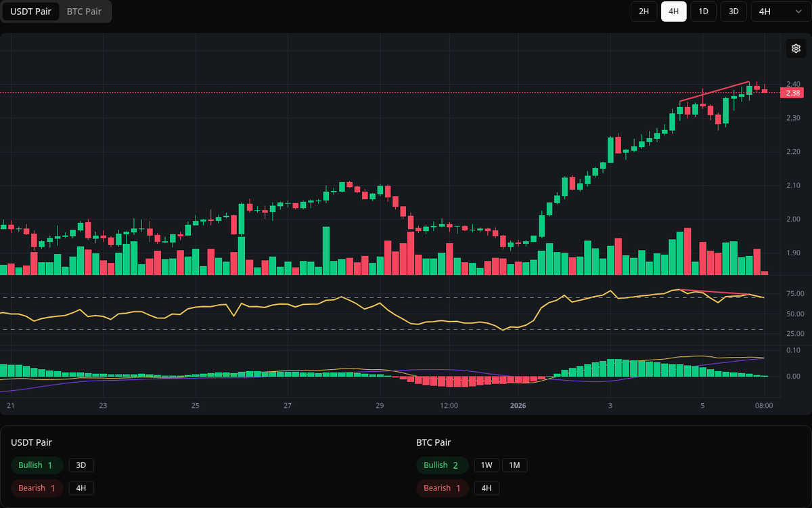Viewport: 812px width, 508px height.
Task: Click the Bullish 2 pill under BTC Pair
Action: pos(442,465)
